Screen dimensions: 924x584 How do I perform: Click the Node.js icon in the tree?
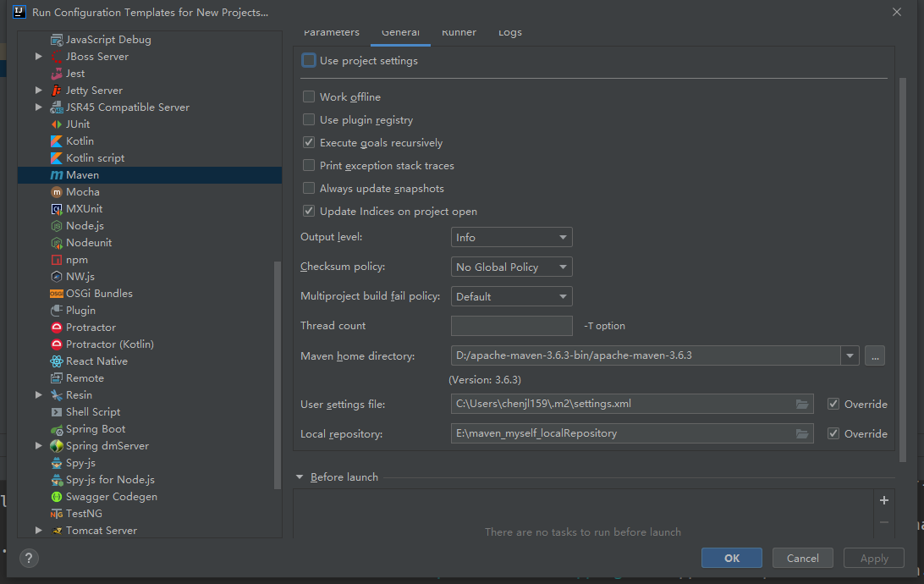pos(57,226)
